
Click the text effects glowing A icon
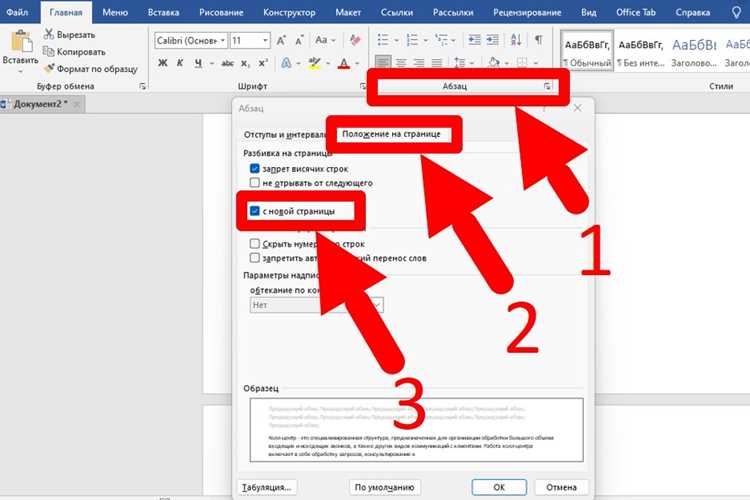(x=286, y=63)
